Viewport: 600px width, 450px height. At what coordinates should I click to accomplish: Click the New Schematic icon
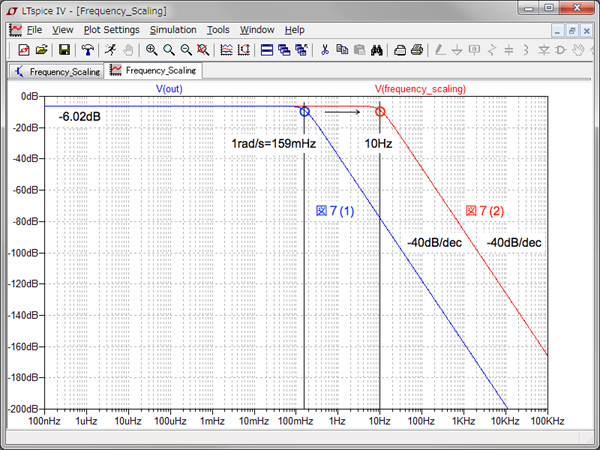[24, 49]
